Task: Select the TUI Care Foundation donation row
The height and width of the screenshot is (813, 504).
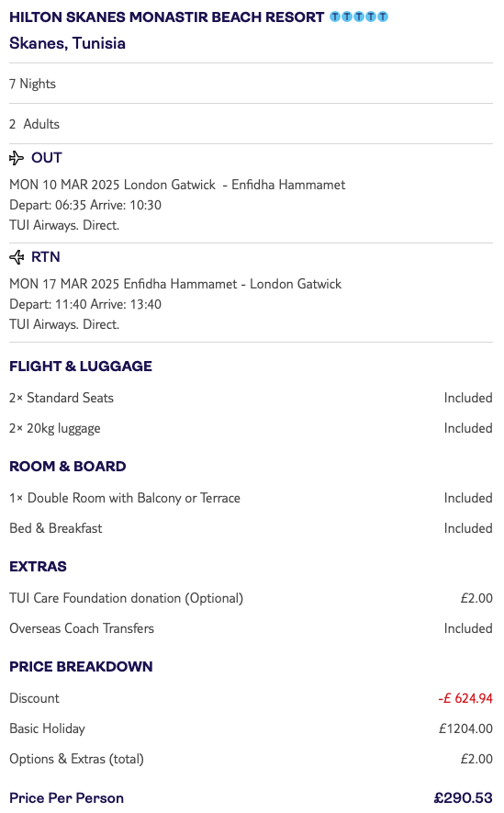Action: (252, 598)
